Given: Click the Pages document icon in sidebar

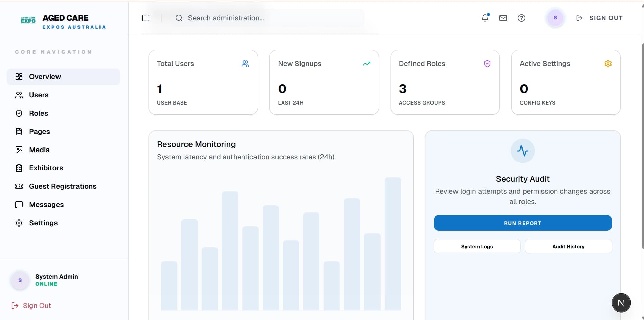Looking at the screenshot, I should [x=19, y=132].
